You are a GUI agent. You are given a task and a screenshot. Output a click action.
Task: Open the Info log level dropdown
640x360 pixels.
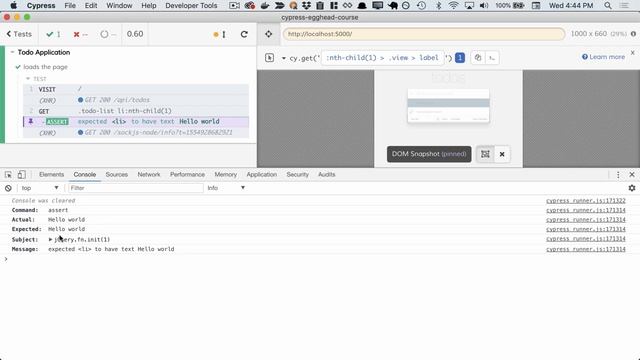click(x=226, y=188)
